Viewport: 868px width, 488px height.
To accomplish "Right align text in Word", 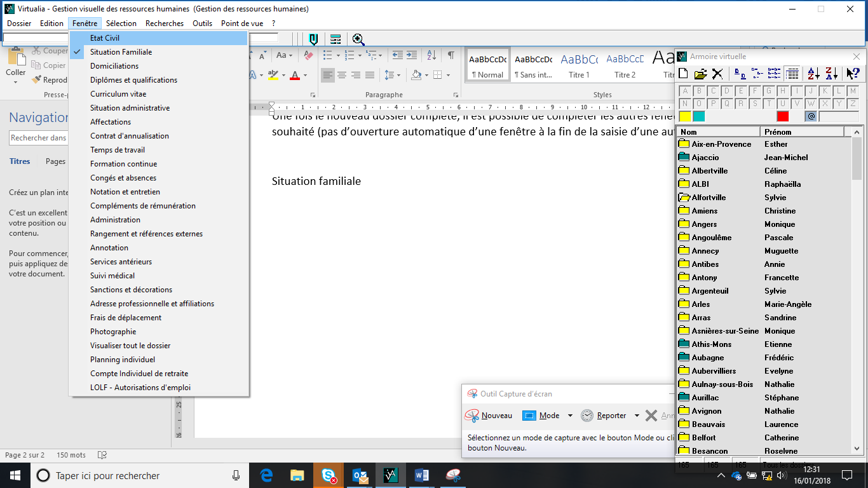I will click(356, 75).
